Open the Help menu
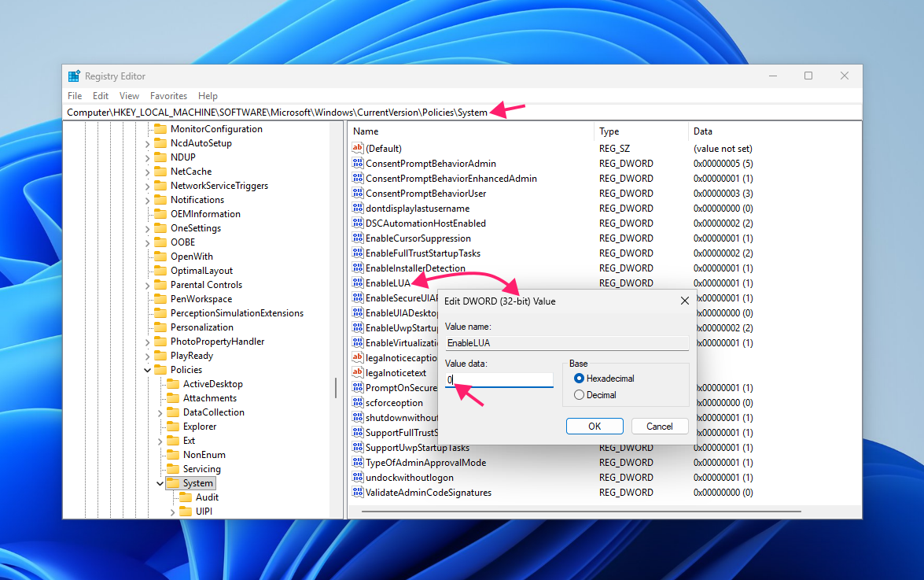Image resolution: width=924 pixels, height=580 pixels. [x=208, y=95]
